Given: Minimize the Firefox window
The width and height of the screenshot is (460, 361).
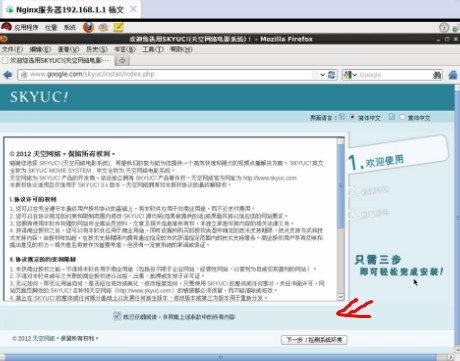Looking at the screenshot, I should [x=438, y=39].
